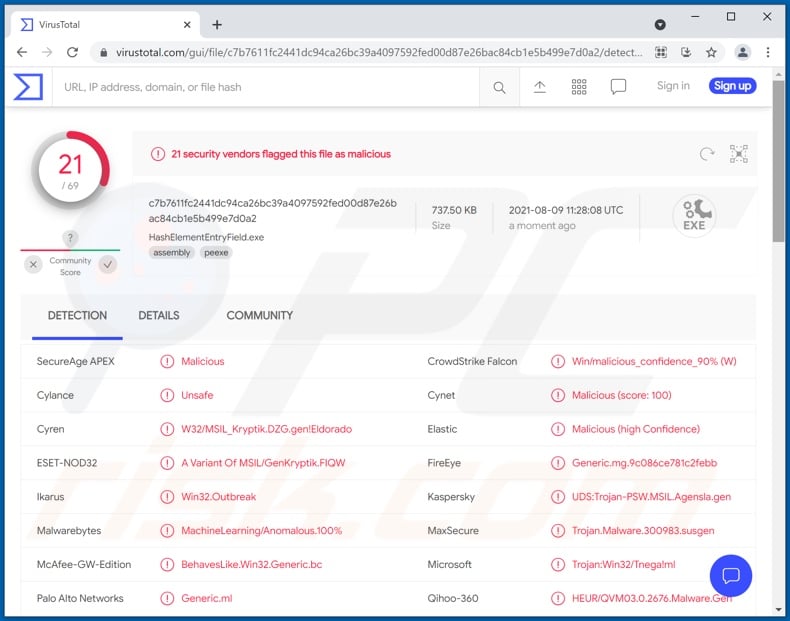This screenshot has height=621, width=790.
Task: Focus the URL, IP address, domain search field
Action: point(266,87)
